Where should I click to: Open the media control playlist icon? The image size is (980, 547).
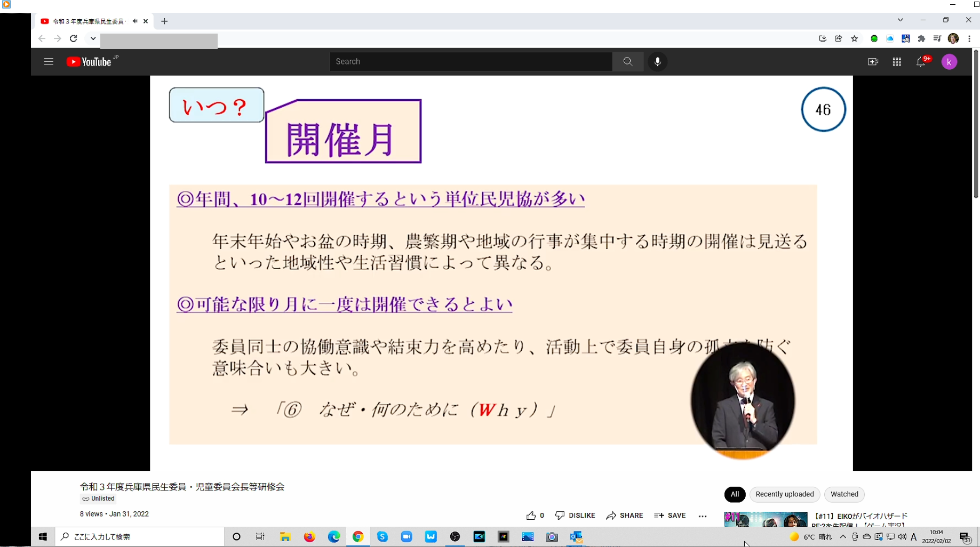[937, 38]
